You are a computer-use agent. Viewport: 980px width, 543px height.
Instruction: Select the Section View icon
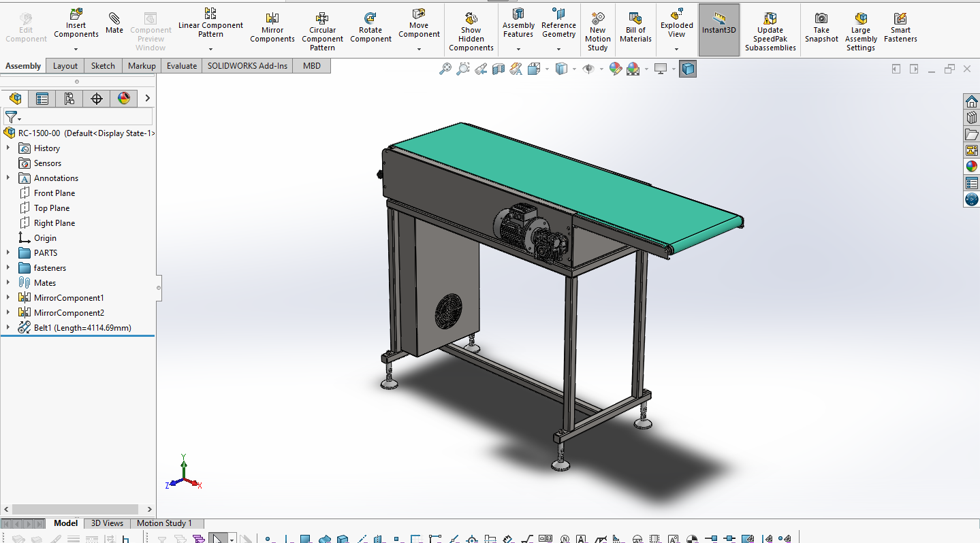click(x=499, y=69)
